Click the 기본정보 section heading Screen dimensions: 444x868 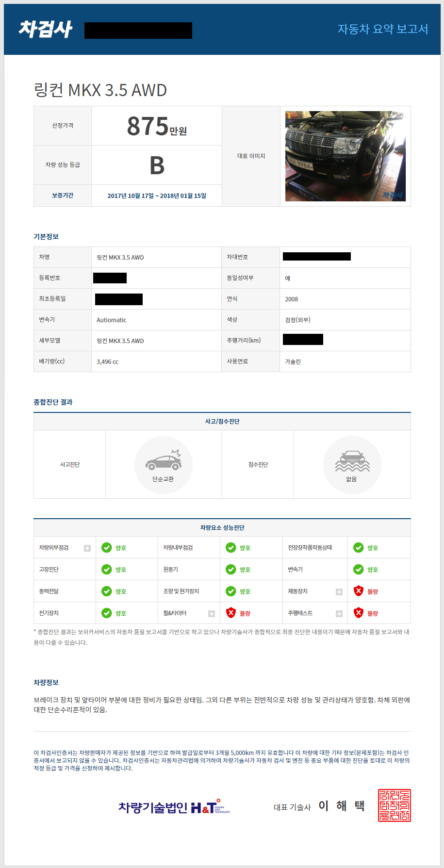tap(46, 237)
